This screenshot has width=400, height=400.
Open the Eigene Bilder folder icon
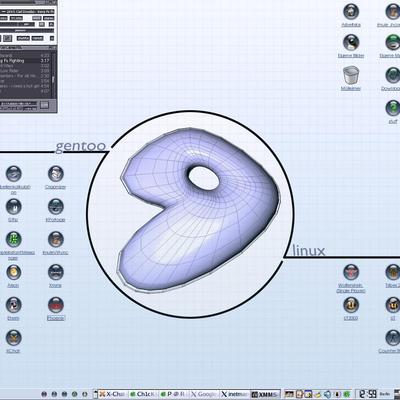(x=351, y=43)
